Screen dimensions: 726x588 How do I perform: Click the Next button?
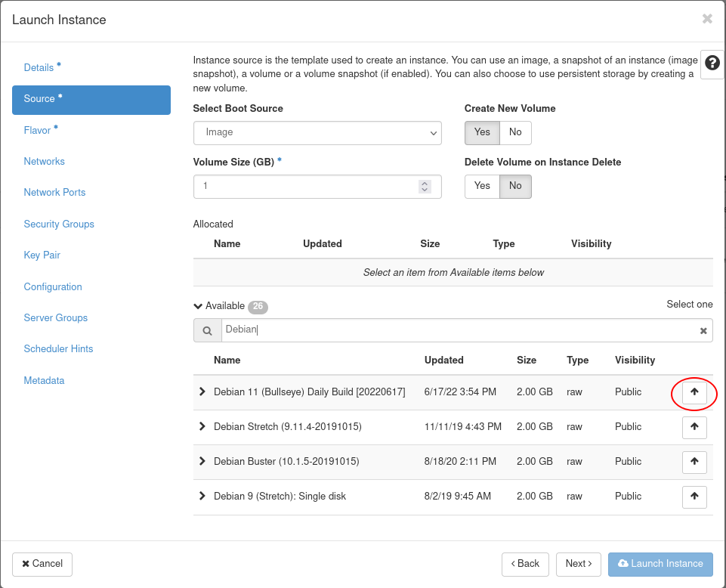[579, 564]
